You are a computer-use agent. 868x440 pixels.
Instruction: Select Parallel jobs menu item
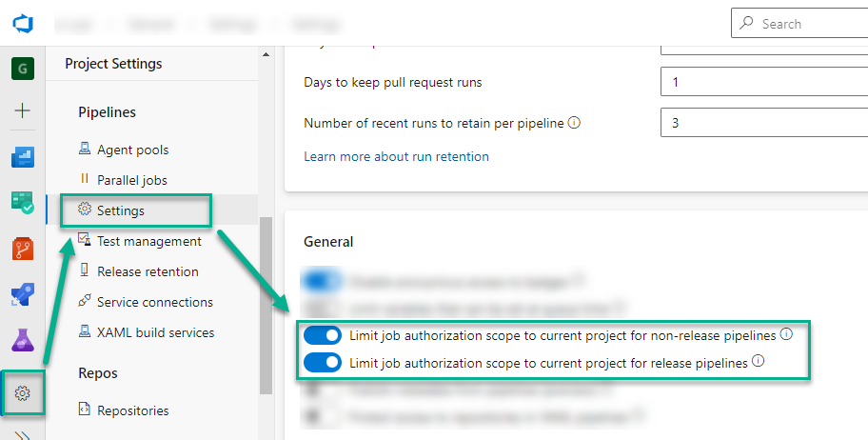pos(131,180)
